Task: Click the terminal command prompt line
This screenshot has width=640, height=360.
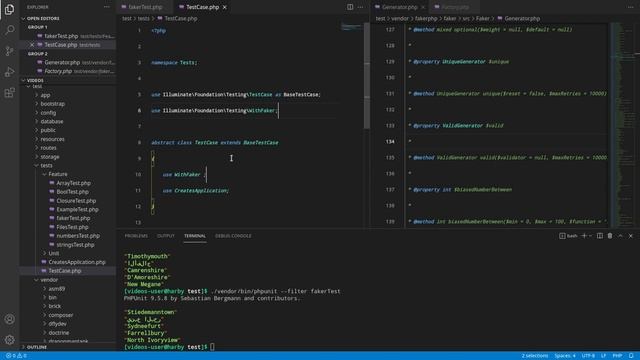Action: (169, 347)
